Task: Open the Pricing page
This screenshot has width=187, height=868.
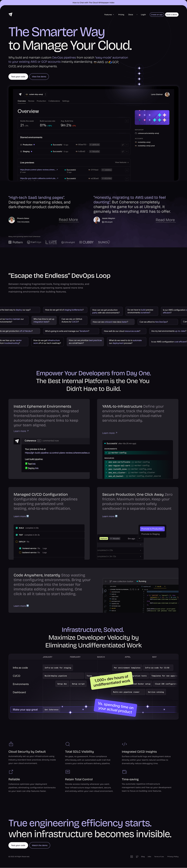Action: (121, 14)
